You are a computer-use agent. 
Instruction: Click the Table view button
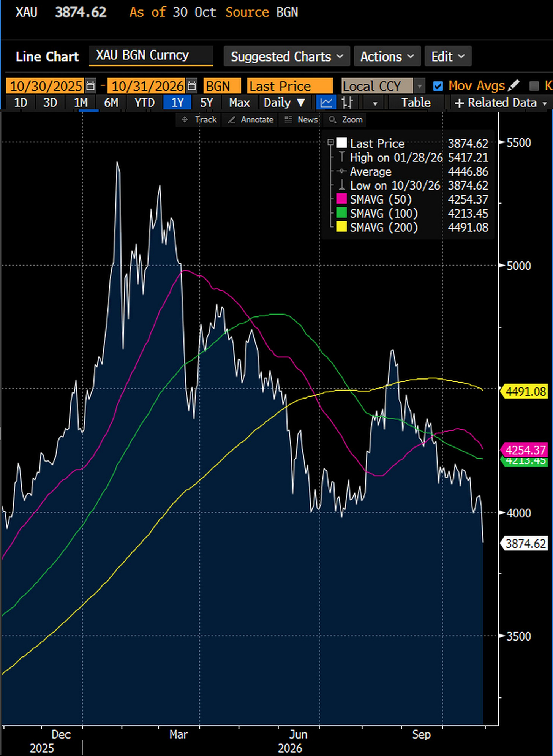416,103
